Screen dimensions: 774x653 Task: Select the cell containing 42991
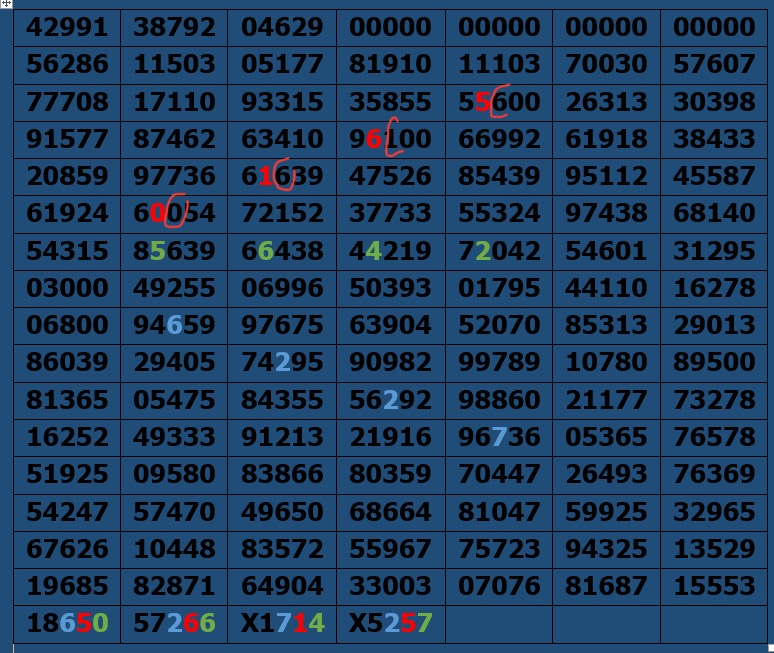coord(67,27)
